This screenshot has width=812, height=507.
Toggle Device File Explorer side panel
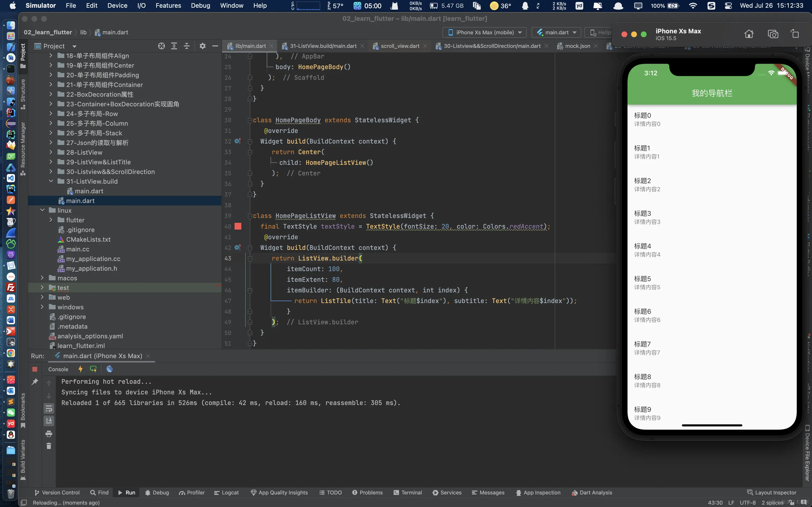807,453
